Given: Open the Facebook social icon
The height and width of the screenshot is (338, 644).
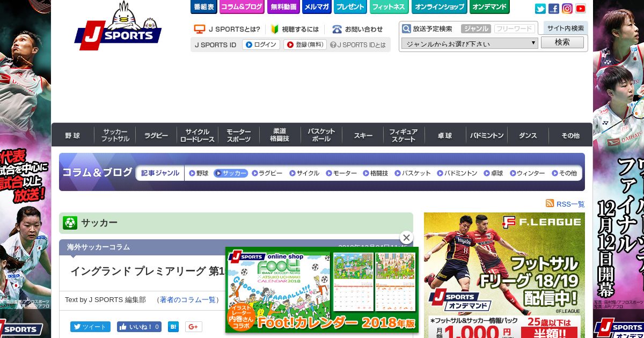Looking at the screenshot, I should 554,9.
